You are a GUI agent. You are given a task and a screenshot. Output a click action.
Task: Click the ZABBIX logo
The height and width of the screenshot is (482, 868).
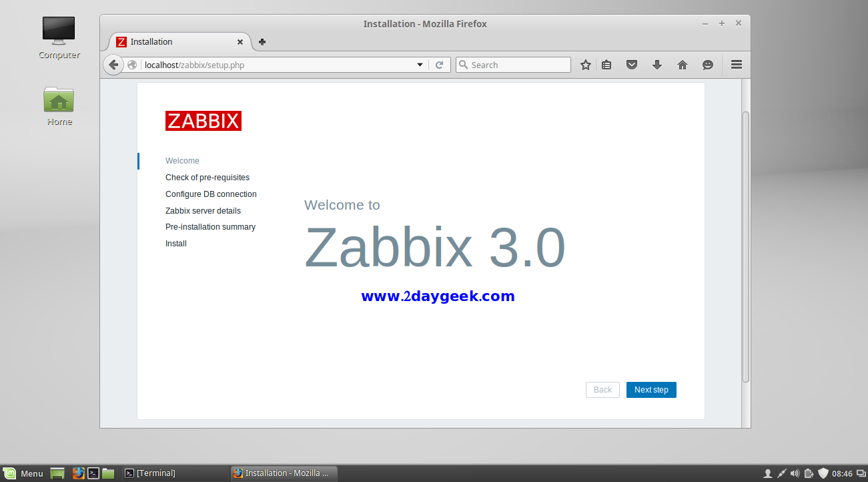203,121
